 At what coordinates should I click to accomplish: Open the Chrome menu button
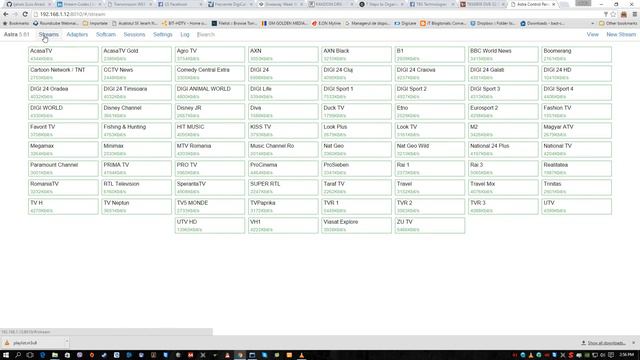635,14
